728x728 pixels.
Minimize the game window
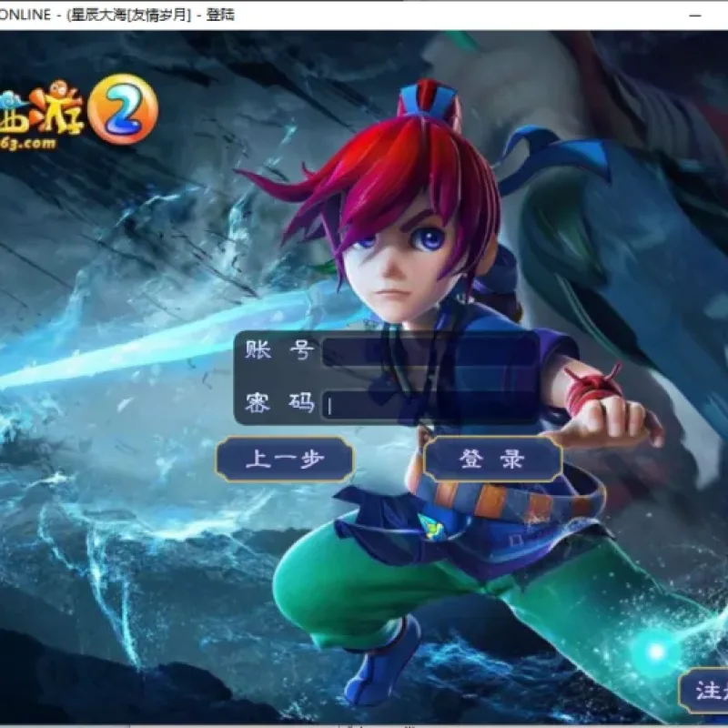(695, 15)
